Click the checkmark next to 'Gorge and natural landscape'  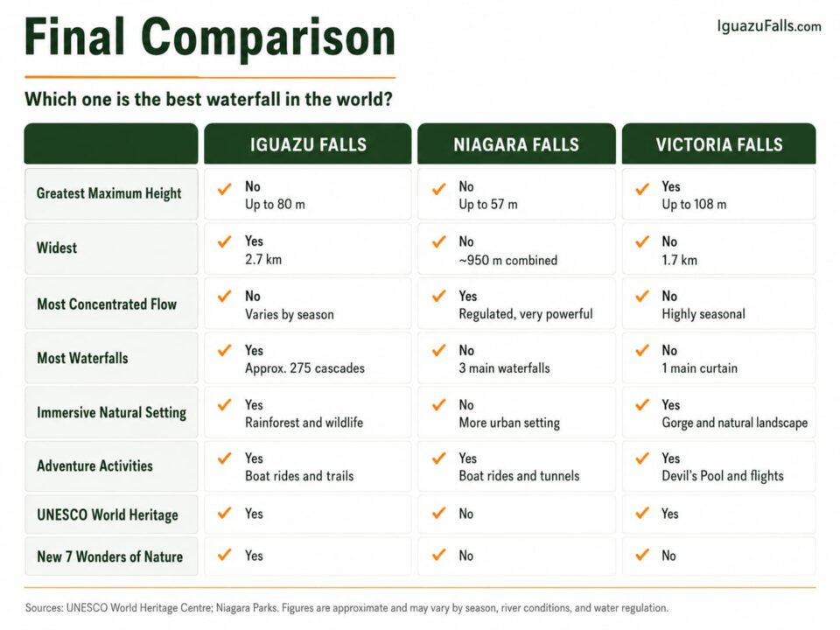click(x=642, y=404)
